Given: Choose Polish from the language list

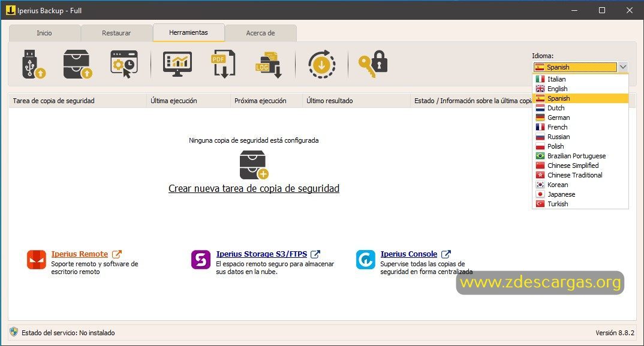Looking at the screenshot, I should pyautogui.click(x=580, y=146).
